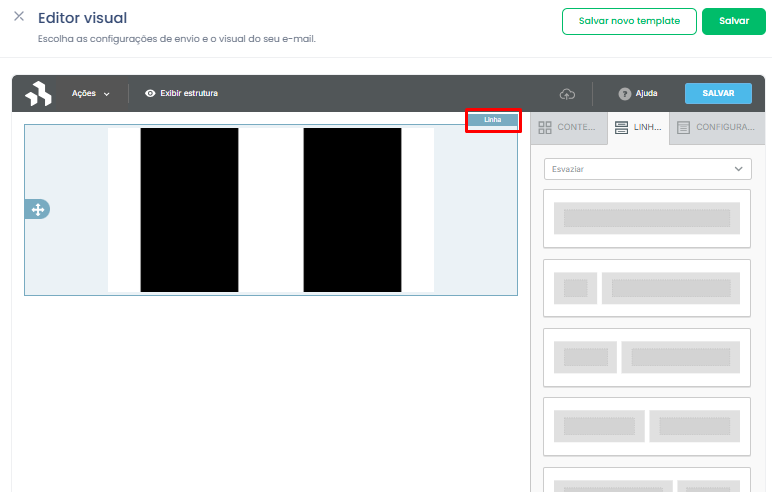Open the Ações dropdown menu

(x=91, y=93)
